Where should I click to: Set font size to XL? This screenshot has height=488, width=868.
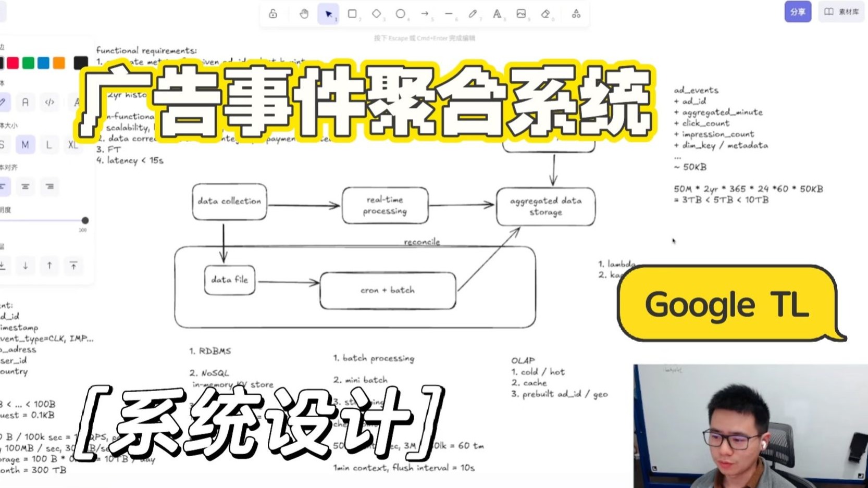click(73, 144)
